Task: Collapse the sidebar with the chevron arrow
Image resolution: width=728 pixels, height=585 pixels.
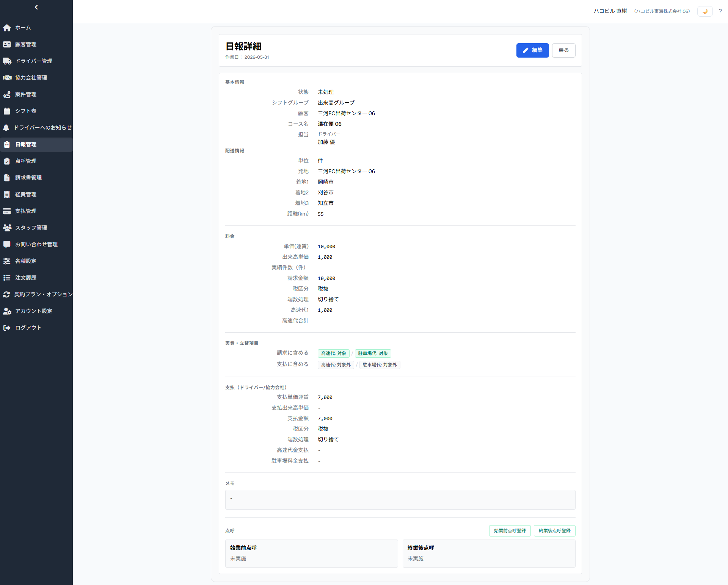Action: (36, 7)
